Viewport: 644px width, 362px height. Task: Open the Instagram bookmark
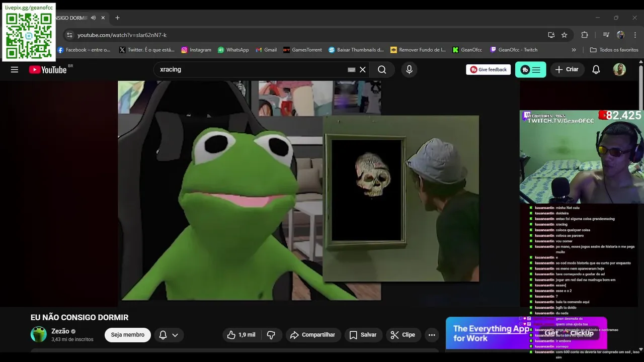pyautogui.click(x=196, y=50)
